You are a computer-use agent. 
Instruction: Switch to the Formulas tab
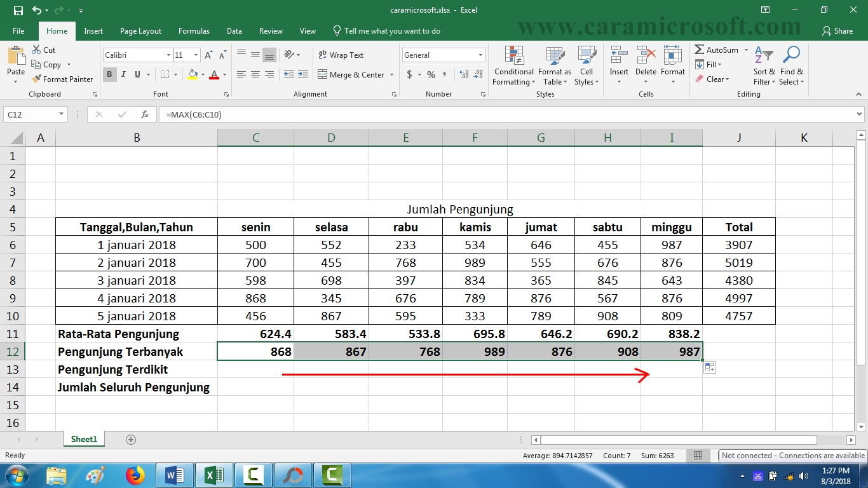(x=194, y=31)
